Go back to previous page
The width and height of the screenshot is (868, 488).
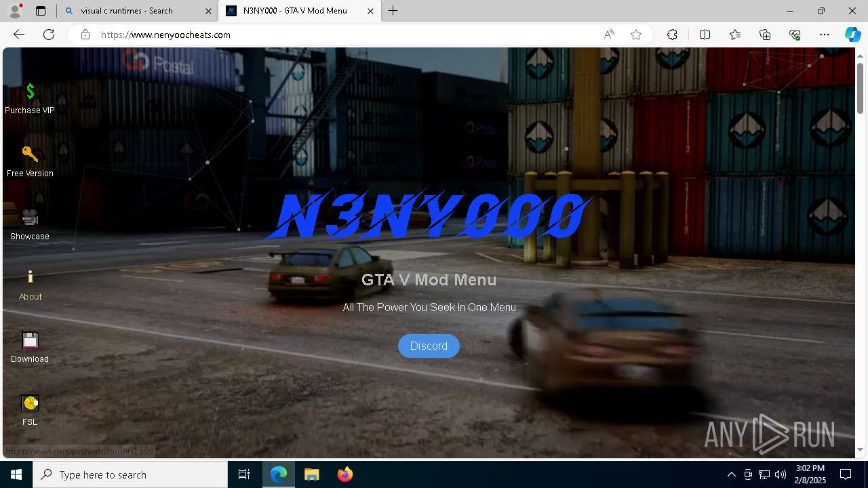tap(19, 35)
